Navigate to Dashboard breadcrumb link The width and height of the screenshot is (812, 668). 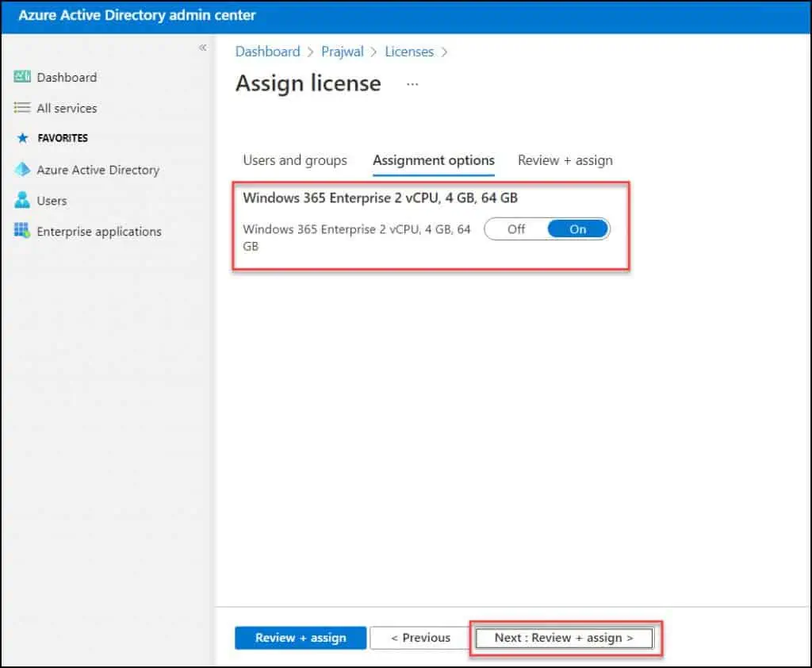pyautogui.click(x=268, y=52)
